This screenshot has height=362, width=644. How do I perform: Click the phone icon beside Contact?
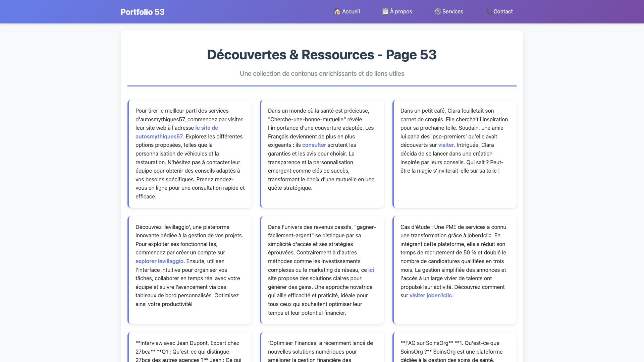tap(488, 11)
